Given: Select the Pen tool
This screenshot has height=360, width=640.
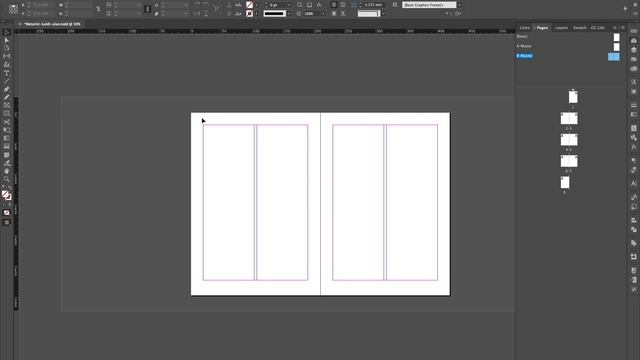Looking at the screenshot, I should 7,89.
